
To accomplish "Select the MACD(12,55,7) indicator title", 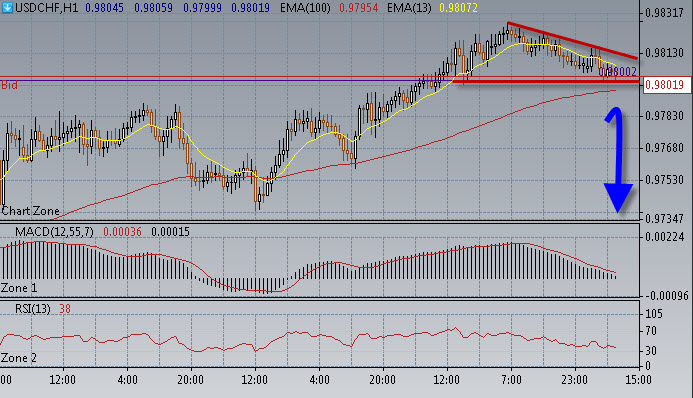I will [54, 232].
